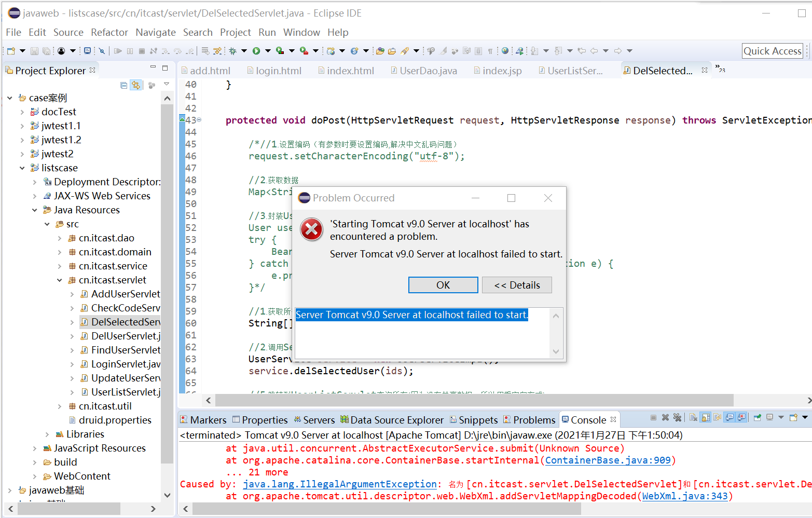This screenshot has width=812, height=518.
Task: Click the Quick Access field
Action: click(773, 51)
